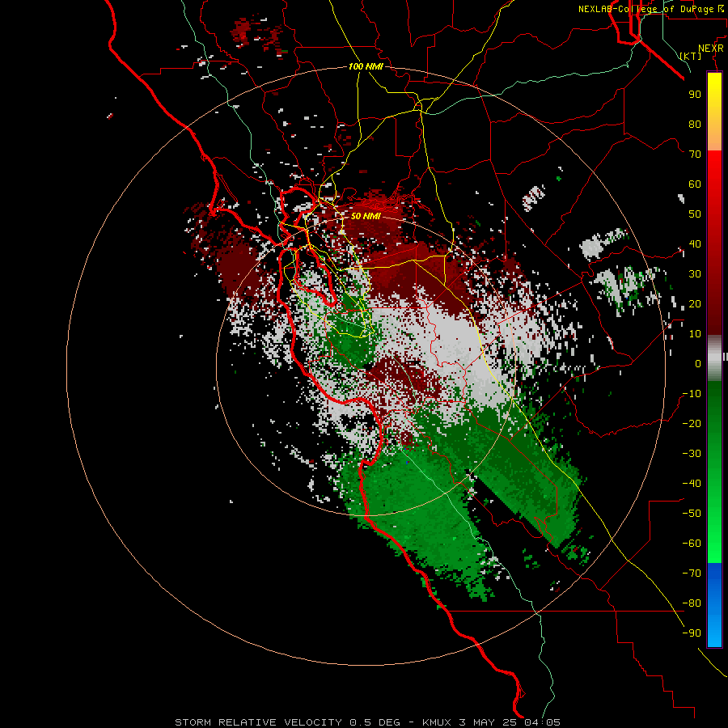Viewport: 728px width, 728px height.
Task: Click the "100 NMI" range ring label
Action: tap(366, 66)
